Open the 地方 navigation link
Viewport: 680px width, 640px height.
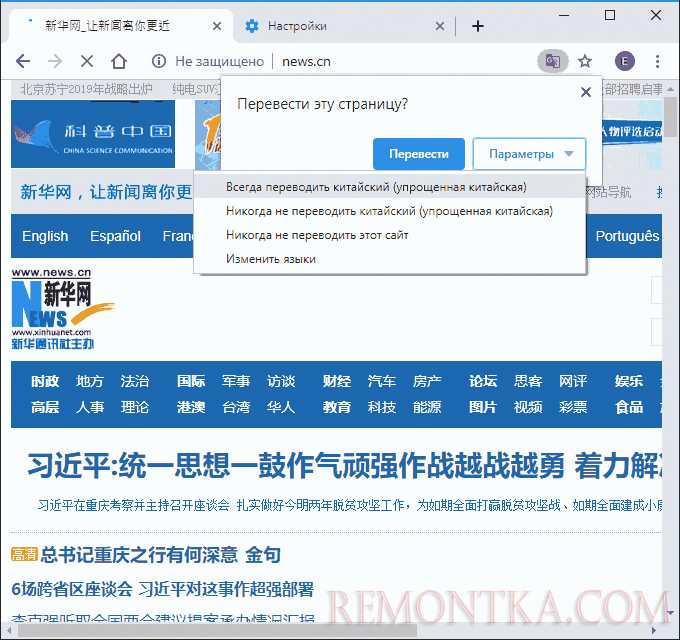click(x=90, y=381)
